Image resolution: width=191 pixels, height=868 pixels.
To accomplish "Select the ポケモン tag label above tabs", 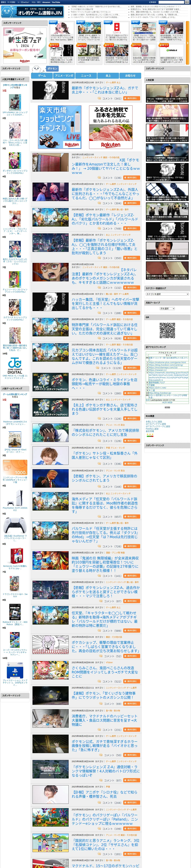I will (x=52, y=68).
